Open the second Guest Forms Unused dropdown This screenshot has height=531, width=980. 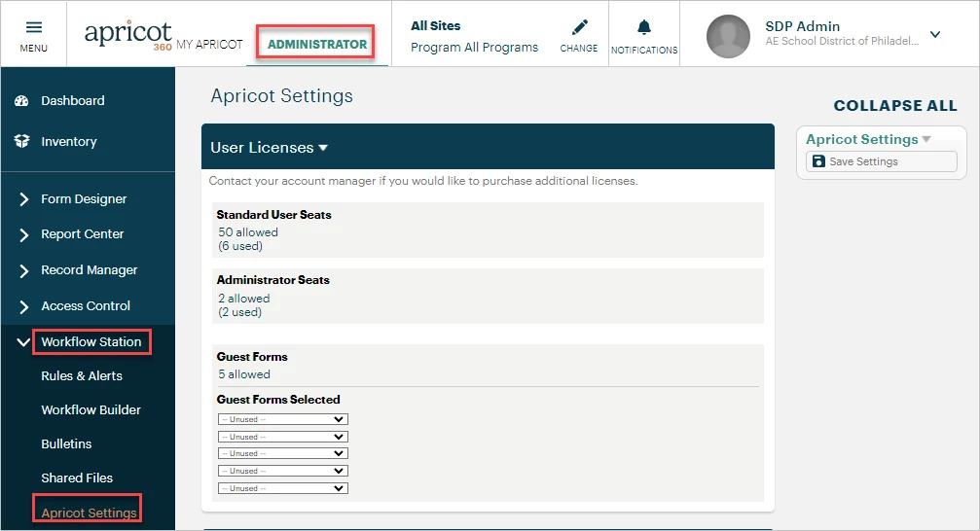282,437
